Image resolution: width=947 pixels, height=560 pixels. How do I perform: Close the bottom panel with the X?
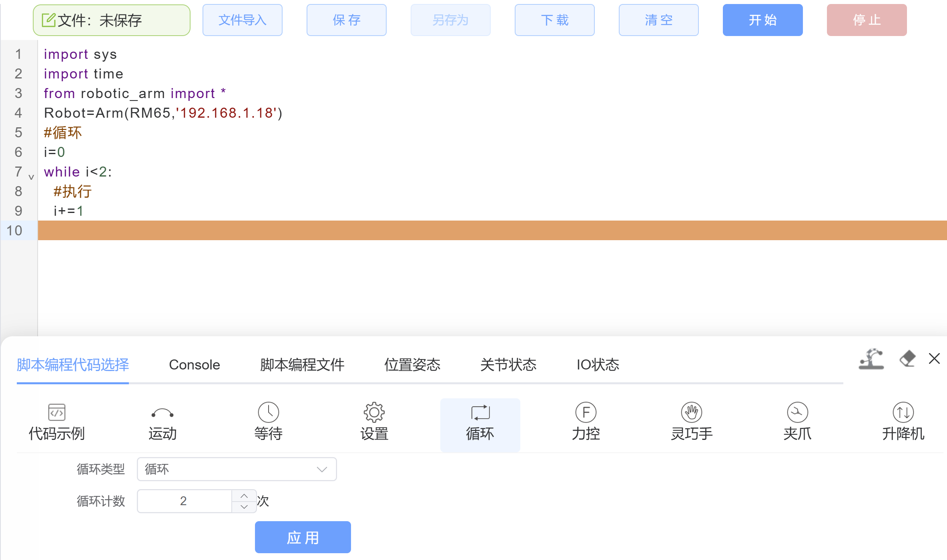(934, 359)
